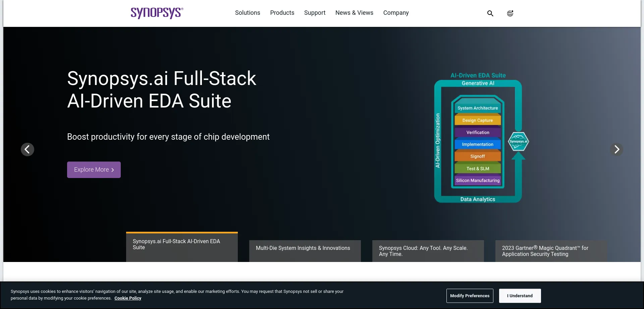Click 'Generative AI' label in diagram
The width and height of the screenshot is (644, 309).
click(478, 83)
